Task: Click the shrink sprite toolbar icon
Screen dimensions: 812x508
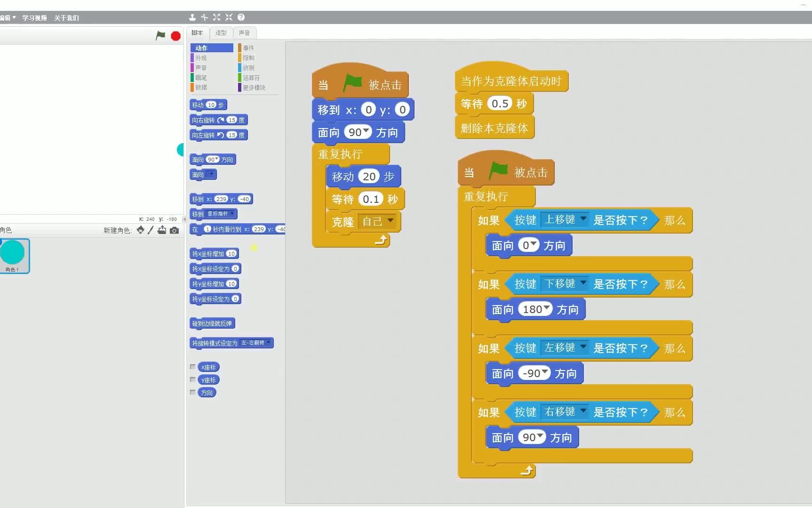Action: [x=229, y=17]
